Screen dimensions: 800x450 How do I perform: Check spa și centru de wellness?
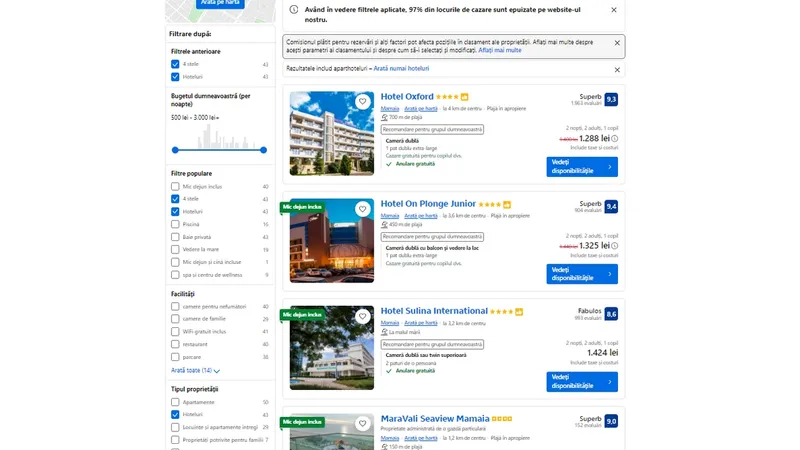[x=175, y=275]
